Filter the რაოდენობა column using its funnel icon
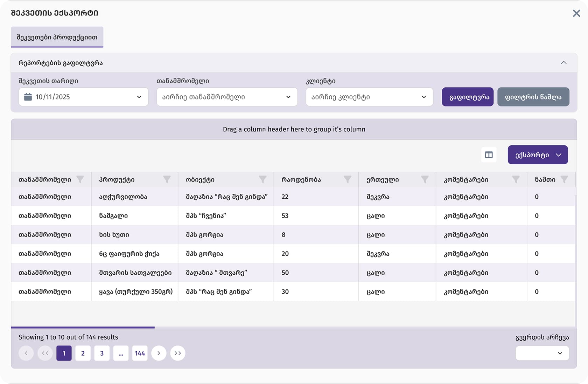Image resolution: width=588 pixels, height=384 pixels. coord(348,180)
